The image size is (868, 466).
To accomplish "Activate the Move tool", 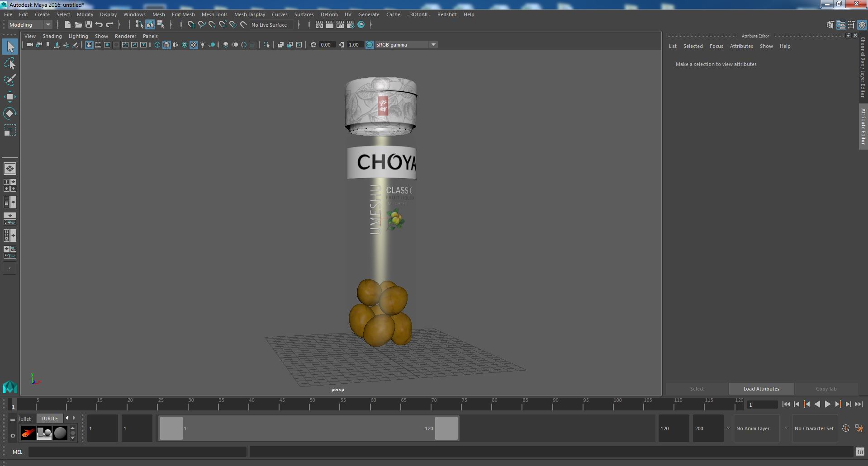I will point(10,97).
